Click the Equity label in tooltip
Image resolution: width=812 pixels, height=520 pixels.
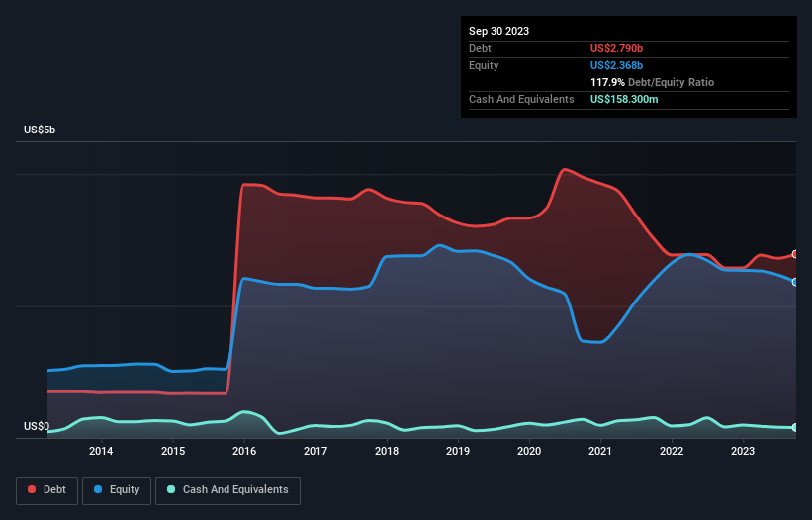point(484,65)
